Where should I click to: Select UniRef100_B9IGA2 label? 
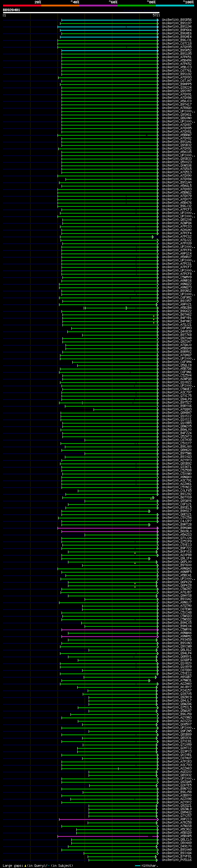coord(176,599)
